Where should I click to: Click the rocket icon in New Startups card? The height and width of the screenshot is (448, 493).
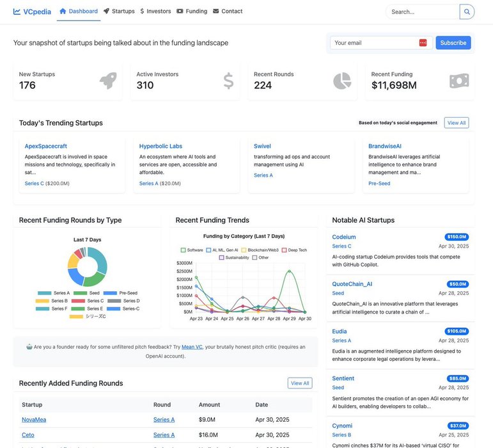pos(108,81)
